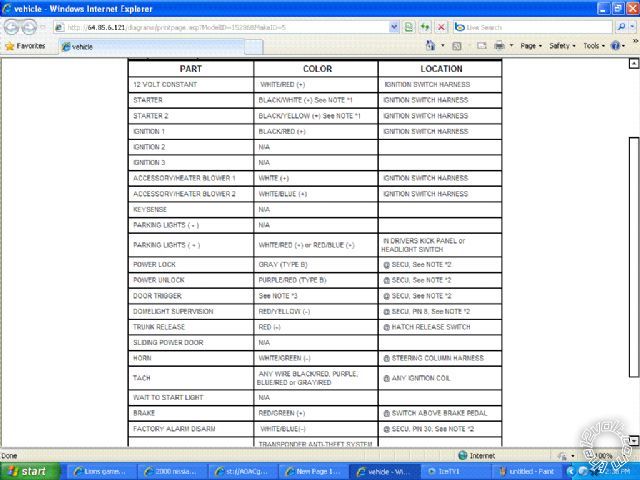The image size is (640, 480).
Task: Open the Page menu dropdown
Action: (x=531, y=46)
